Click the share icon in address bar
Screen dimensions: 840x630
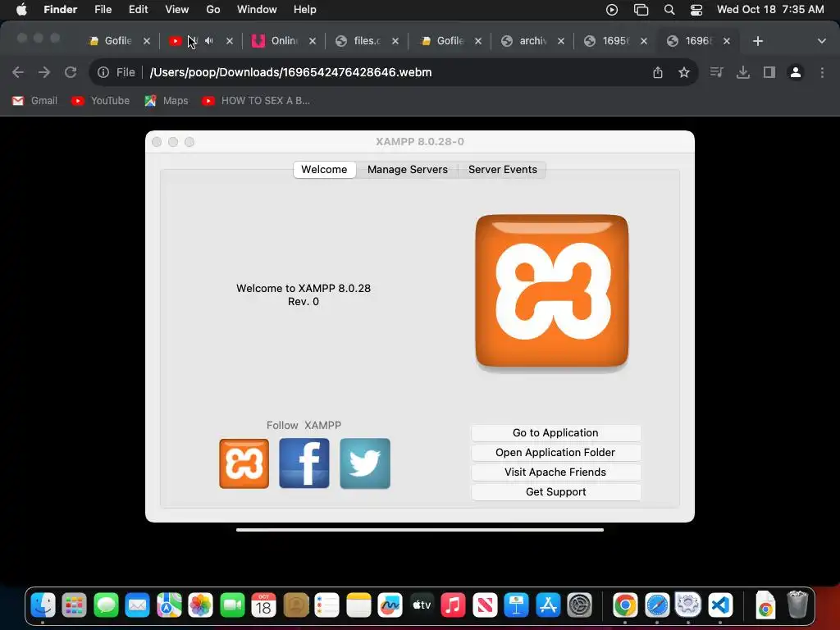pos(658,72)
